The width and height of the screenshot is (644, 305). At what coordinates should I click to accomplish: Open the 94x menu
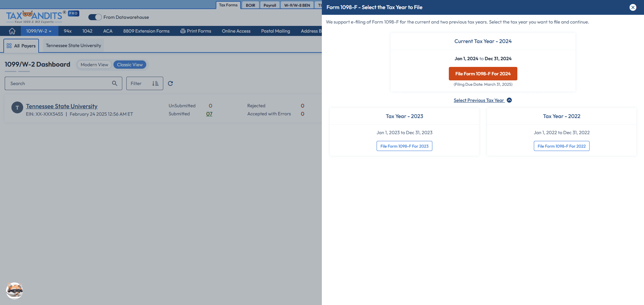point(68,31)
